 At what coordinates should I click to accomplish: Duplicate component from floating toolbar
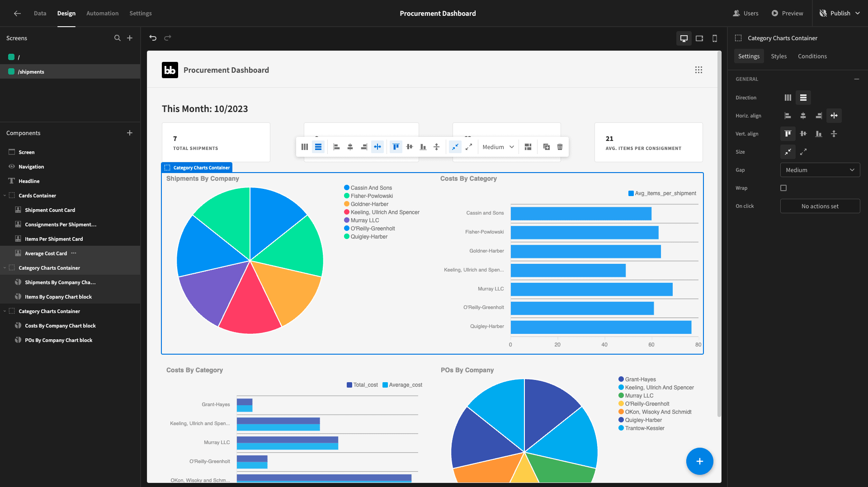pos(547,147)
